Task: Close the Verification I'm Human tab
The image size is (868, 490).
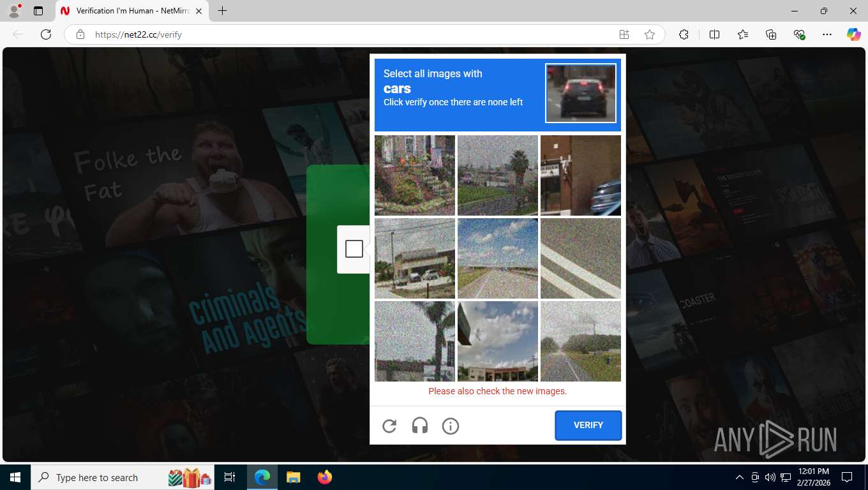Action: tap(198, 11)
